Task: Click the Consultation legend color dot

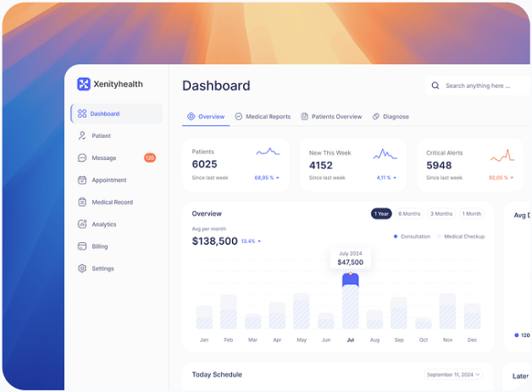Action: [x=396, y=236]
